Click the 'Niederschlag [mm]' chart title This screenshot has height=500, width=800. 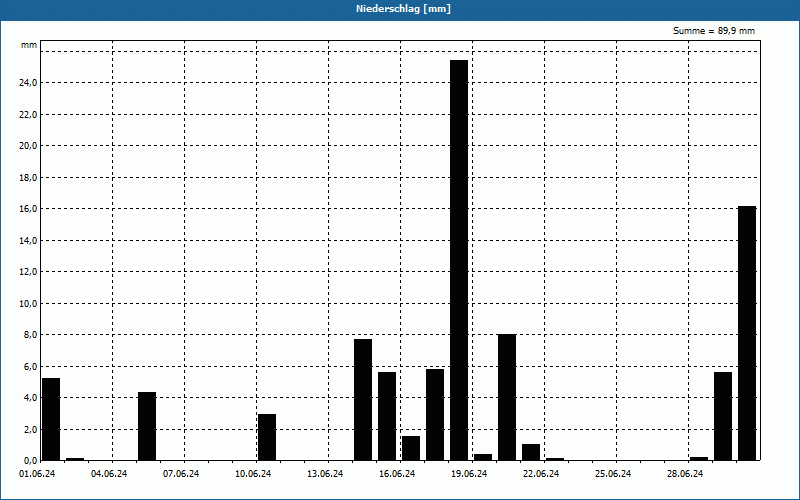(x=403, y=9)
